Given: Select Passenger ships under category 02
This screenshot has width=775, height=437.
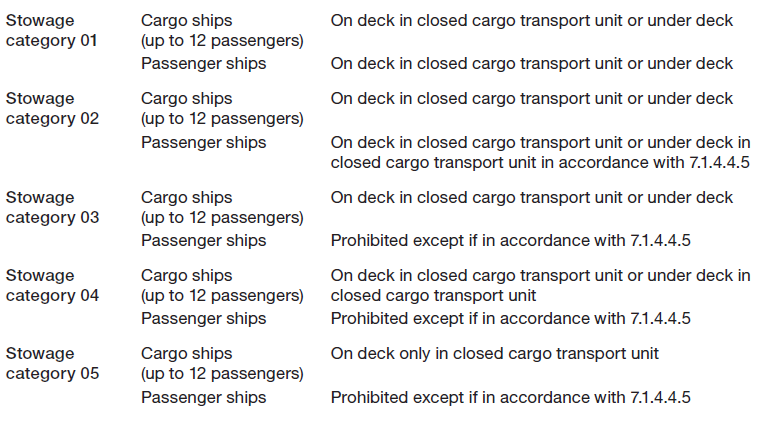Looking at the screenshot, I should click(x=203, y=142).
